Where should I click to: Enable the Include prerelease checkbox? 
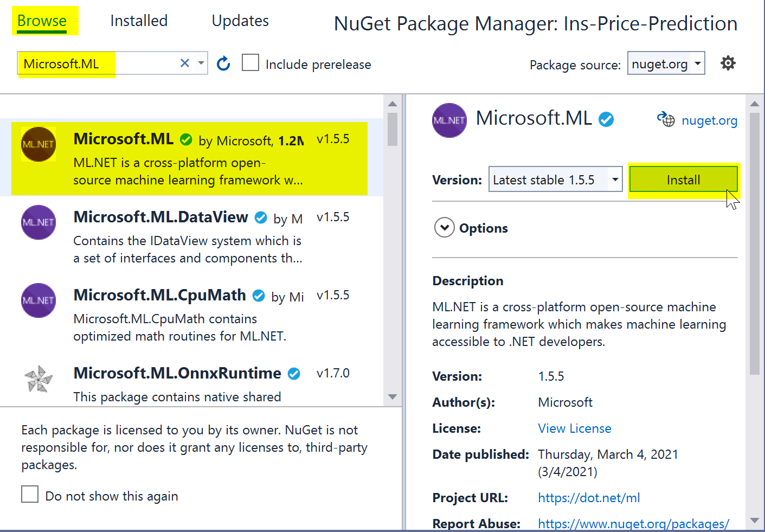250,63
